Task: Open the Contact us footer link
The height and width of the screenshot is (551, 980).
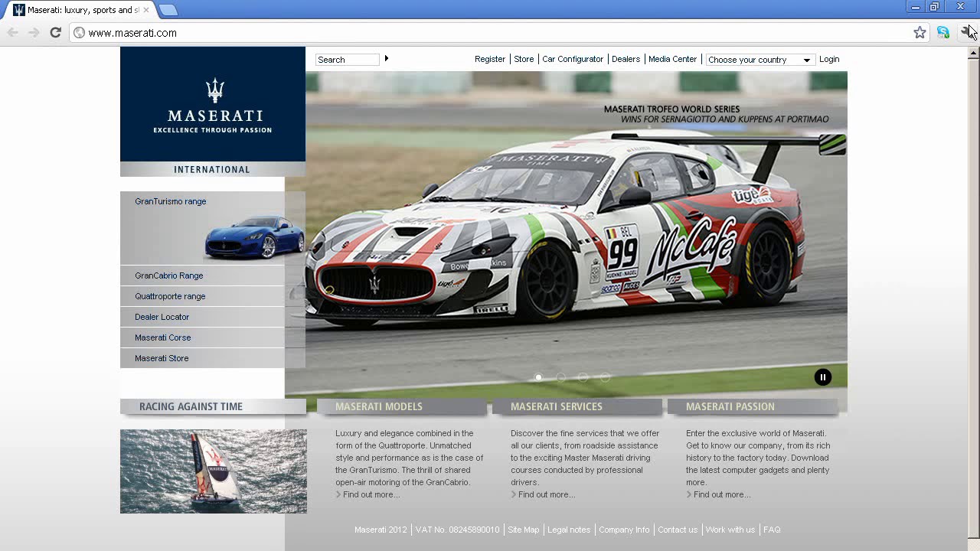Action: click(x=678, y=530)
